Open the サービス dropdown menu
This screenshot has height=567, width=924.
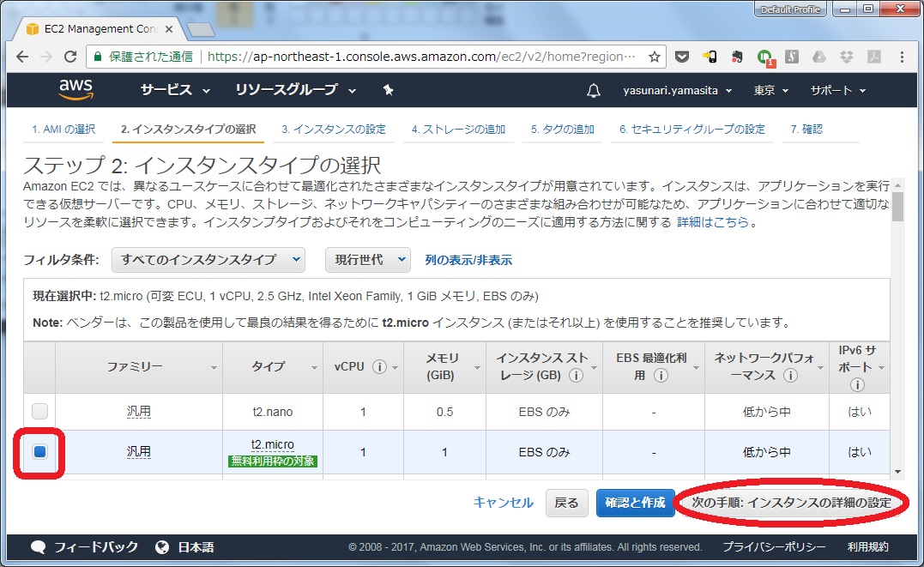pyautogui.click(x=175, y=90)
